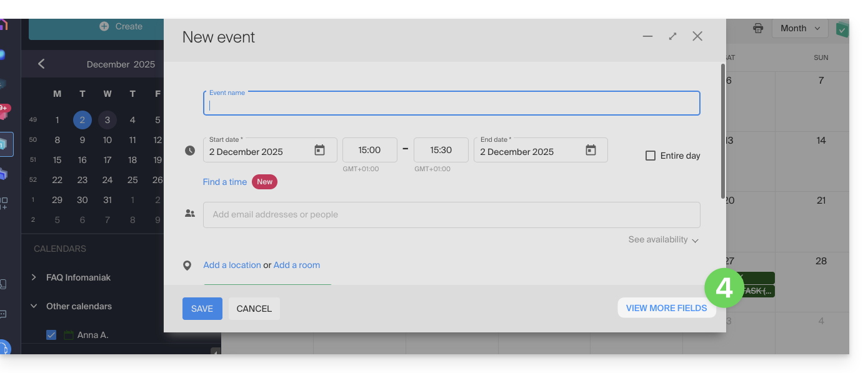Go to previous month with left chevron
Screen dimensions: 868x373
(41, 64)
